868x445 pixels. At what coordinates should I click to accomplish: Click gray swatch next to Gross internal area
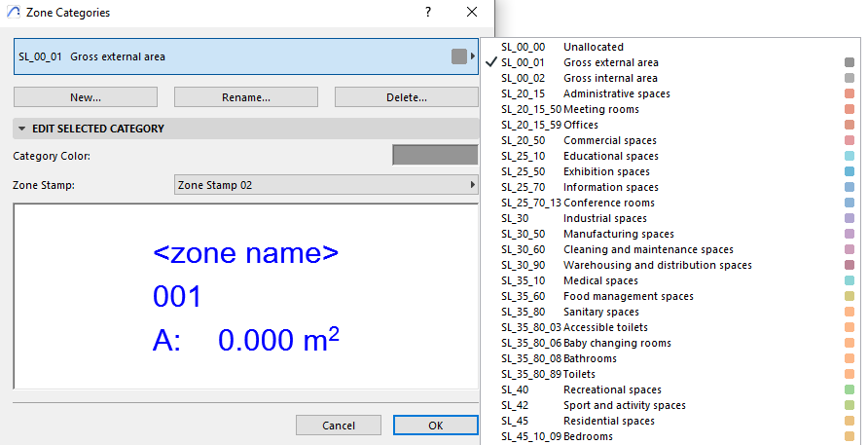[x=850, y=78]
